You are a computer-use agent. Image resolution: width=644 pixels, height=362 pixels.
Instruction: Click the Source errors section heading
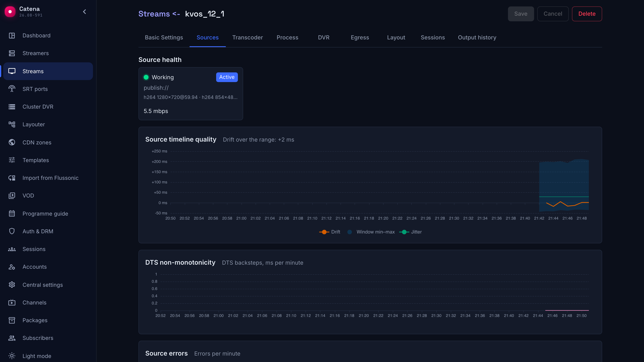pyautogui.click(x=166, y=353)
